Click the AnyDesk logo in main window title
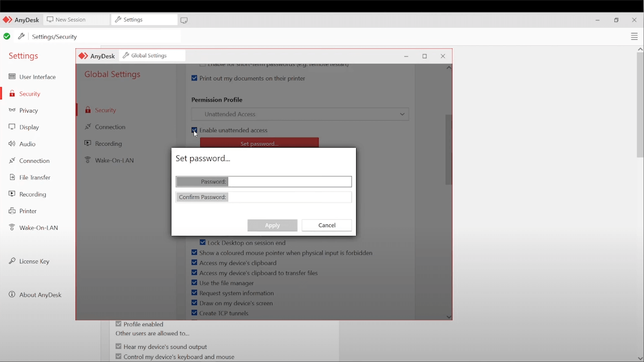644x362 pixels. (7, 20)
